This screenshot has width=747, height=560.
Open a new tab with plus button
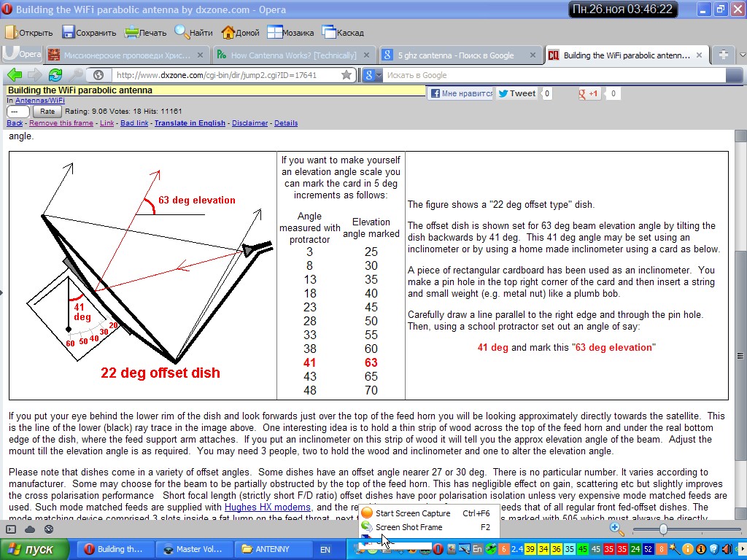click(723, 55)
